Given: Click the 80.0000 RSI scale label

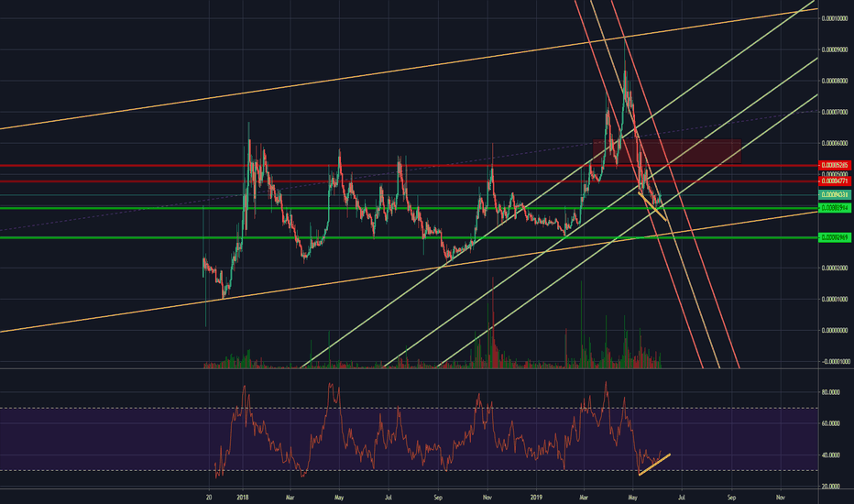Looking at the screenshot, I should pos(832,392).
